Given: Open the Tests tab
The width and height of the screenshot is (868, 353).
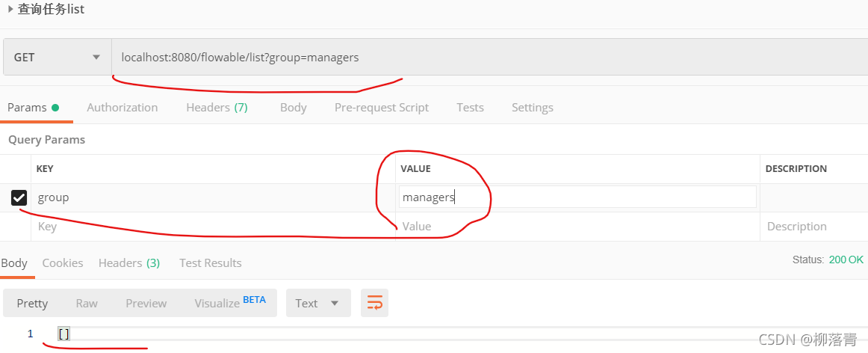Looking at the screenshot, I should coord(470,108).
